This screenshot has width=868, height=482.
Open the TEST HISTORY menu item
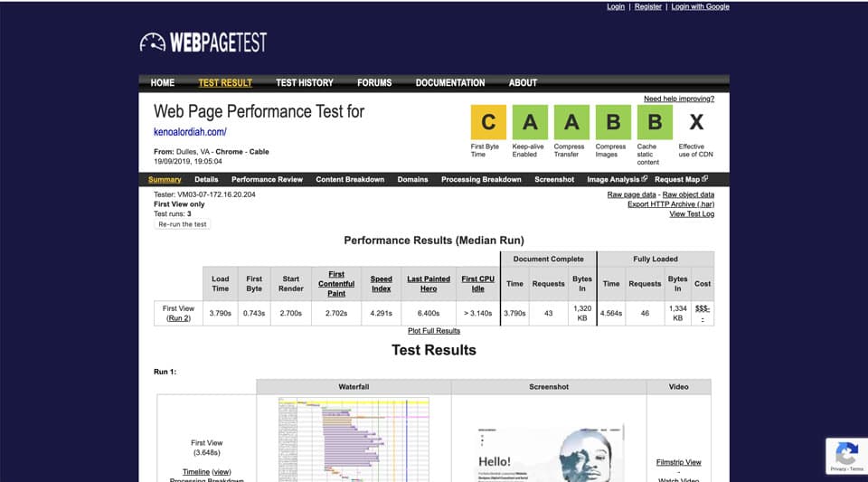point(305,83)
